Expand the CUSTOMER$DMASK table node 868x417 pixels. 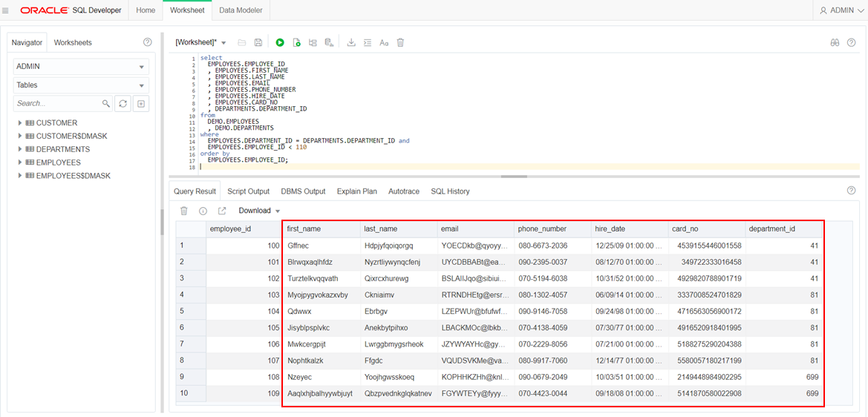click(x=20, y=136)
